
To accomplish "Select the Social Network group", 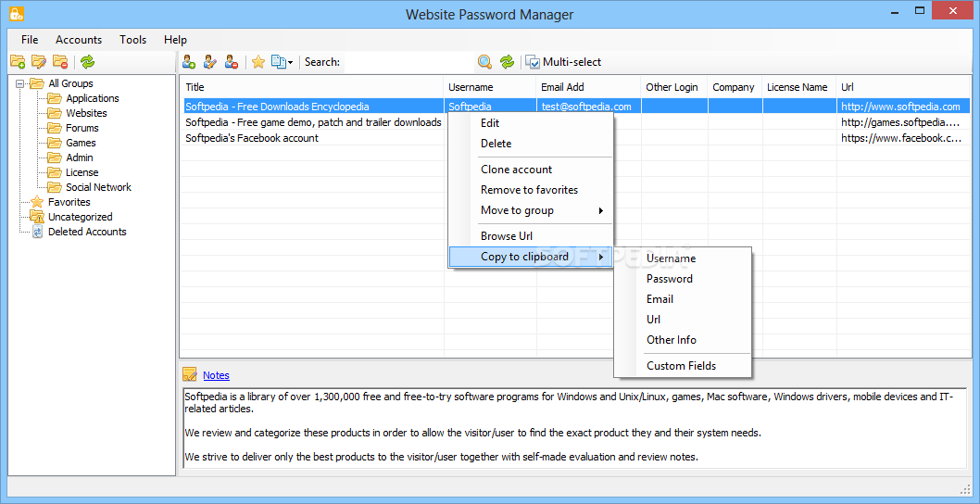I will 99,187.
